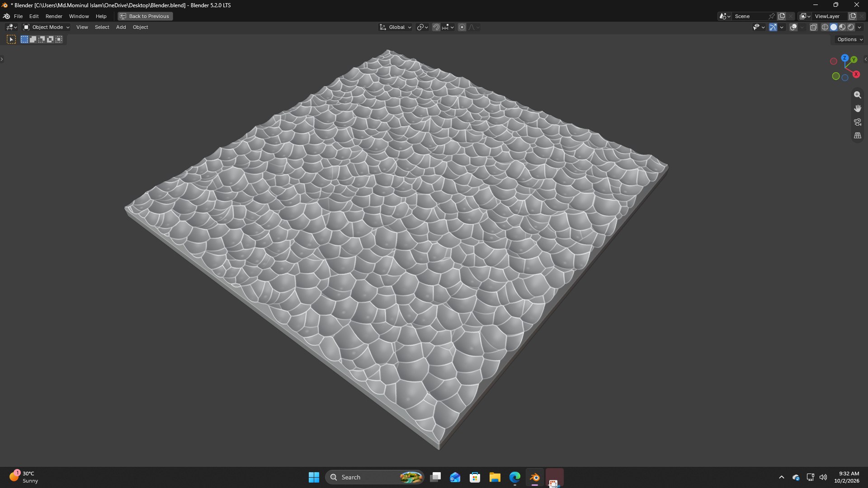The width and height of the screenshot is (868, 488).
Task: Pin the Scene with pushpin icon
Action: 771,16
